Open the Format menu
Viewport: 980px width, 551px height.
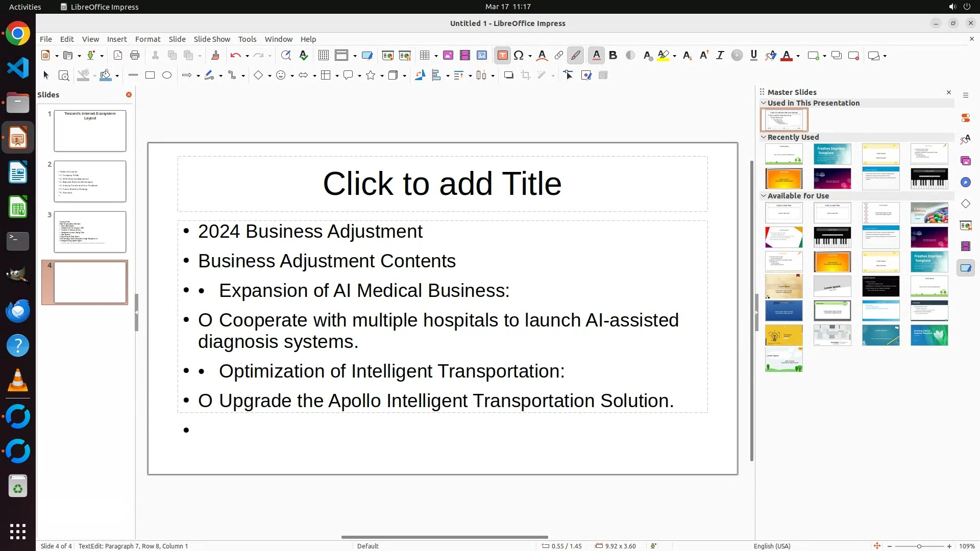pyautogui.click(x=148, y=39)
